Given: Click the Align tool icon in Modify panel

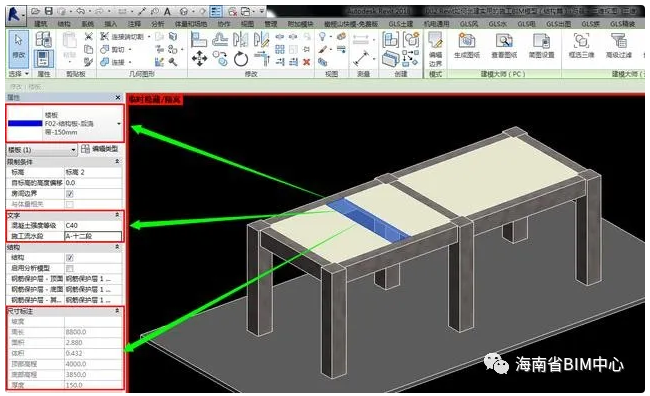Looking at the screenshot, I should tap(199, 39).
